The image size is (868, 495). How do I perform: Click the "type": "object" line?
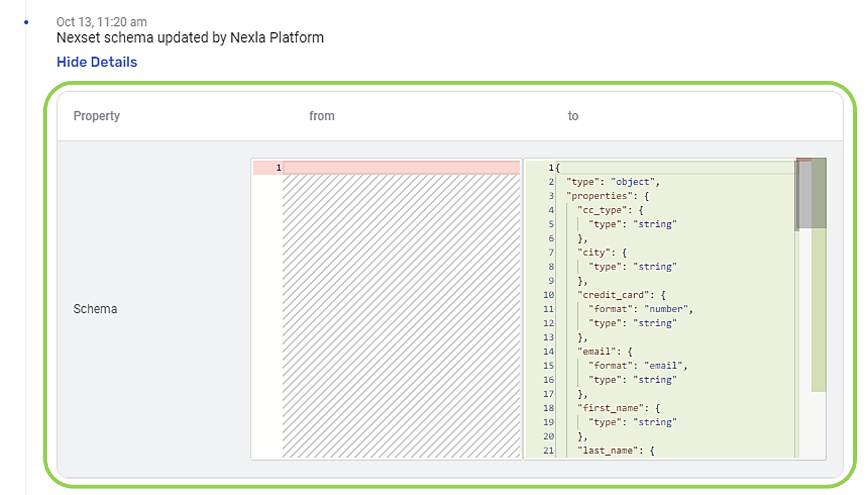click(613, 182)
